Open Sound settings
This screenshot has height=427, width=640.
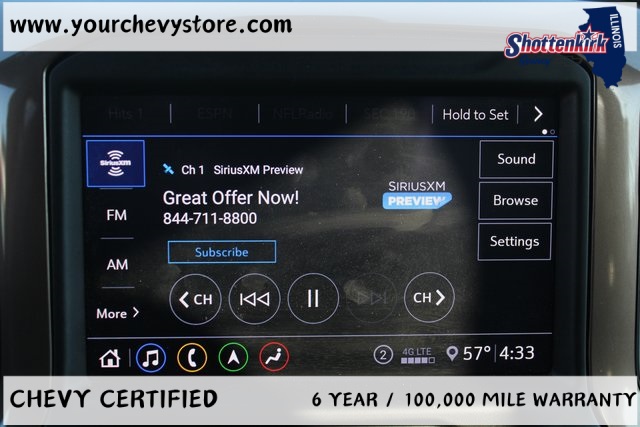516,159
